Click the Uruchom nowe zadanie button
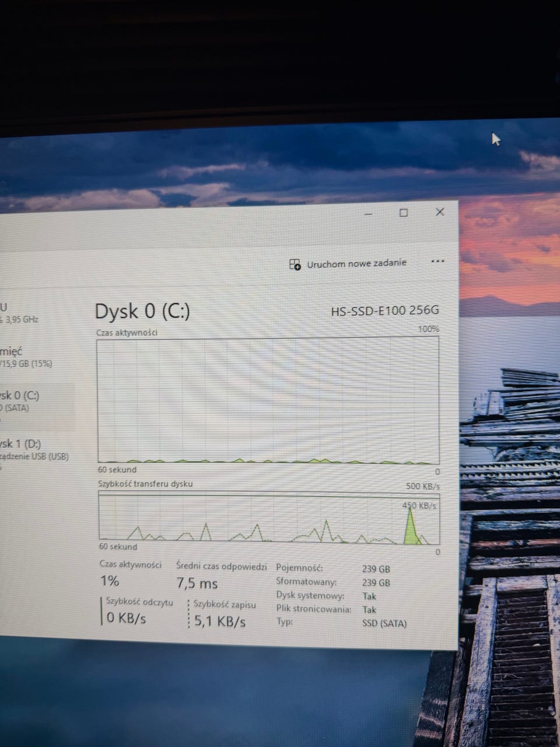Screen dimensions: 560x747 pyautogui.click(x=348, y=264)
